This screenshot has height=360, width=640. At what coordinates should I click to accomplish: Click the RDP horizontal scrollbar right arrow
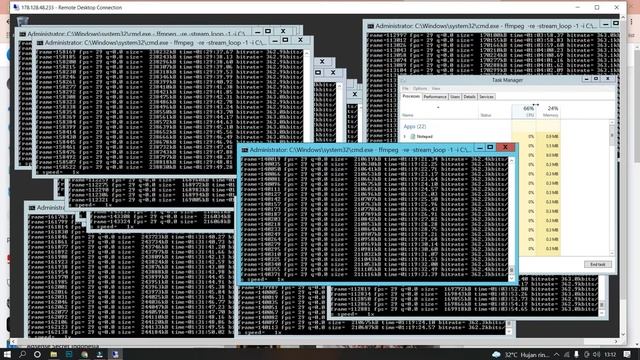pos(616,341)
